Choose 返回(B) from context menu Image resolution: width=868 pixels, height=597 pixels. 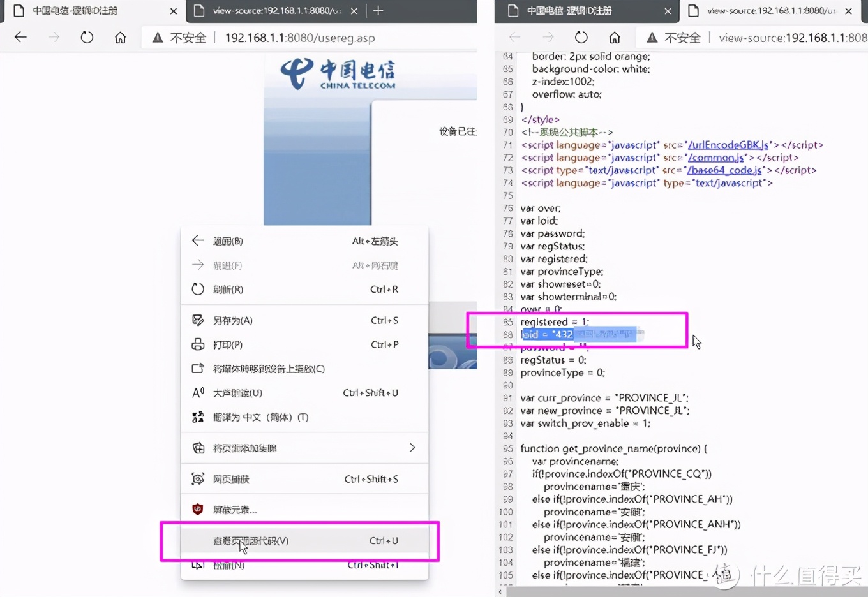(304, 241)
